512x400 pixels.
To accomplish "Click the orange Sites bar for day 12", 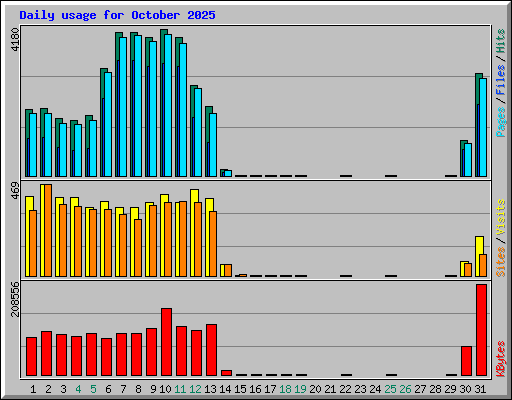I will tap(198, 239).
